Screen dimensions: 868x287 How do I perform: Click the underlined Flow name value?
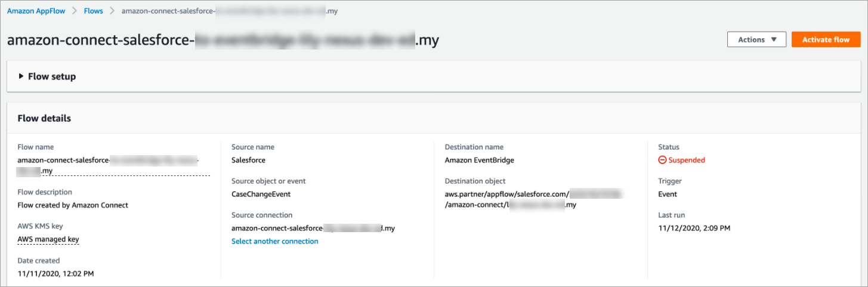click(107, 165)
